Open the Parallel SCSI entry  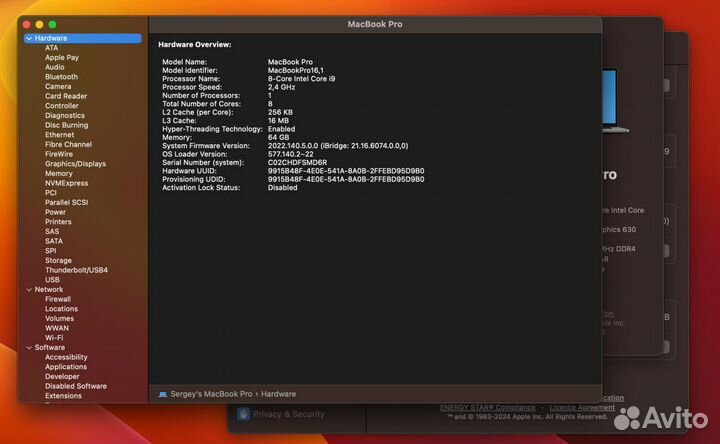pos(67,202)
